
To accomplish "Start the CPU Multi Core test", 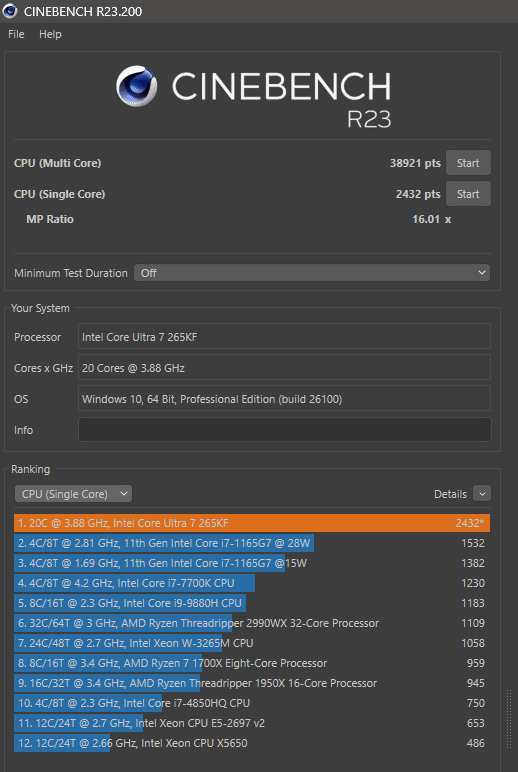I will [x=468, y=163].
